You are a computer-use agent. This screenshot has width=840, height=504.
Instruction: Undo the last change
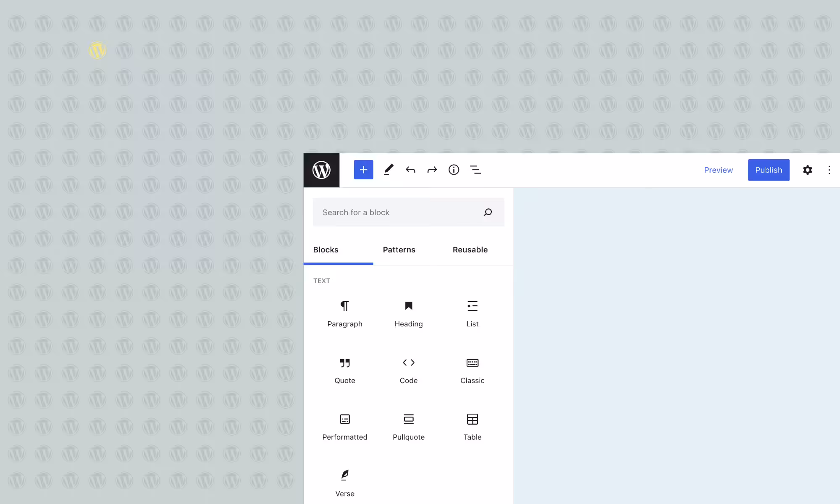pos(410,170)
